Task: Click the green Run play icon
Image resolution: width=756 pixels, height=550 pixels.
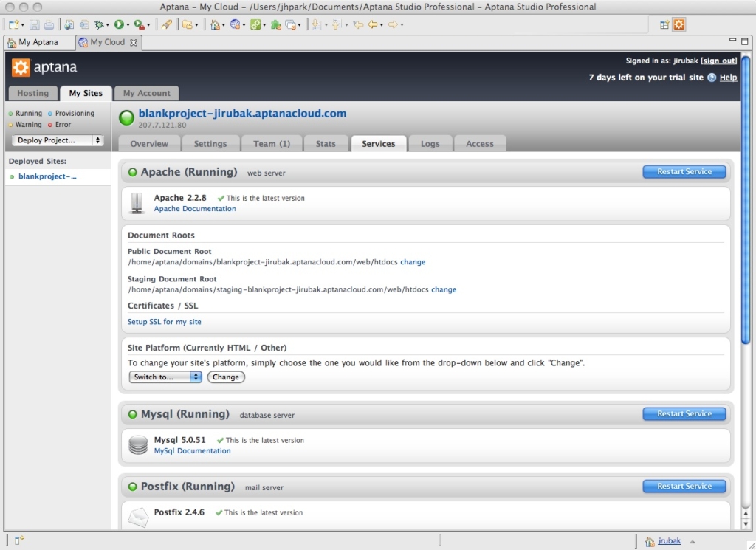Action: click(119, 24)
